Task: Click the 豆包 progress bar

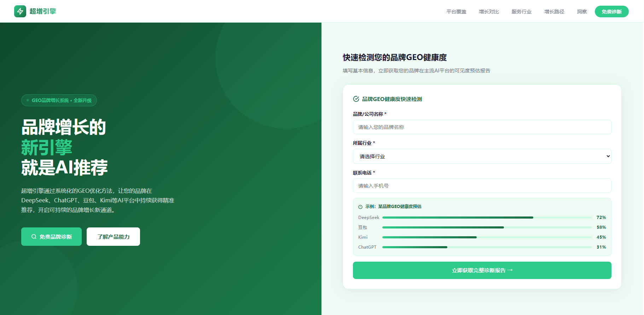Action: click(487, 227)
